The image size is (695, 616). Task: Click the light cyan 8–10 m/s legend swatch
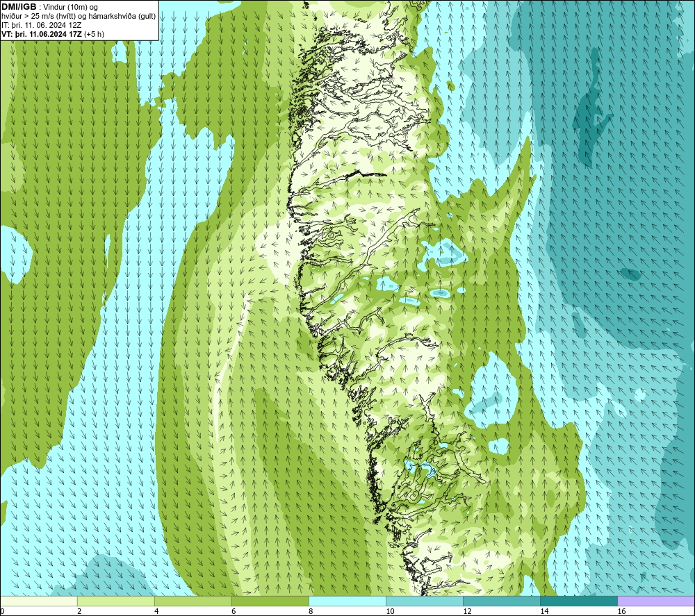[347, 601]
